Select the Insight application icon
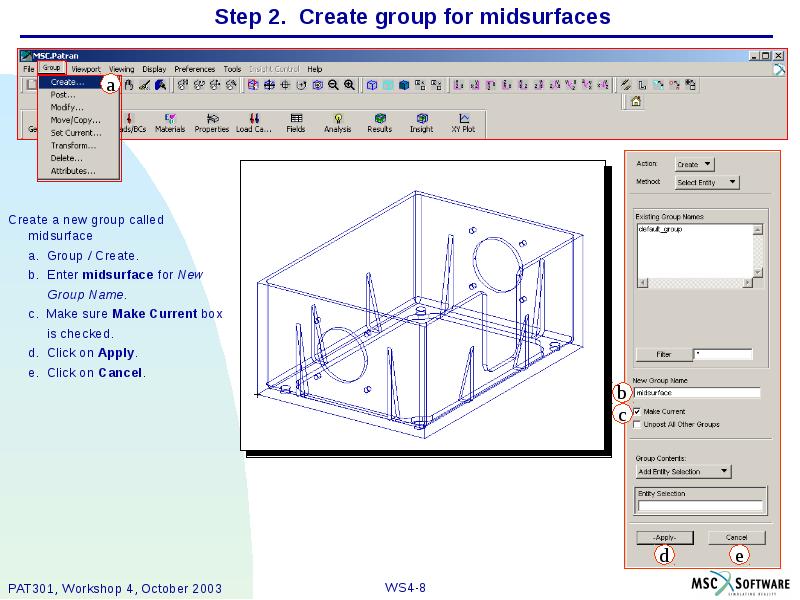 click(423, 118)
